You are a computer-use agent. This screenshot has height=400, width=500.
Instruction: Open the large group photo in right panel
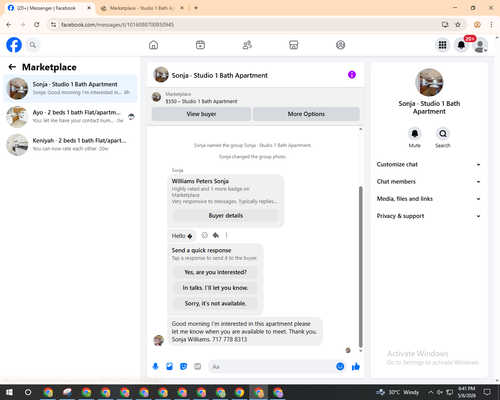[429, 82]
